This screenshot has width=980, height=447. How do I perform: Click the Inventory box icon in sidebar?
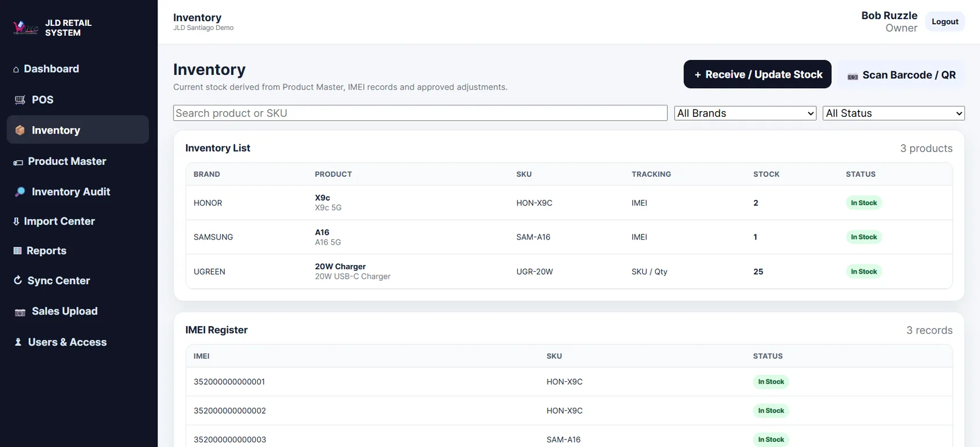tap(20, 130)
